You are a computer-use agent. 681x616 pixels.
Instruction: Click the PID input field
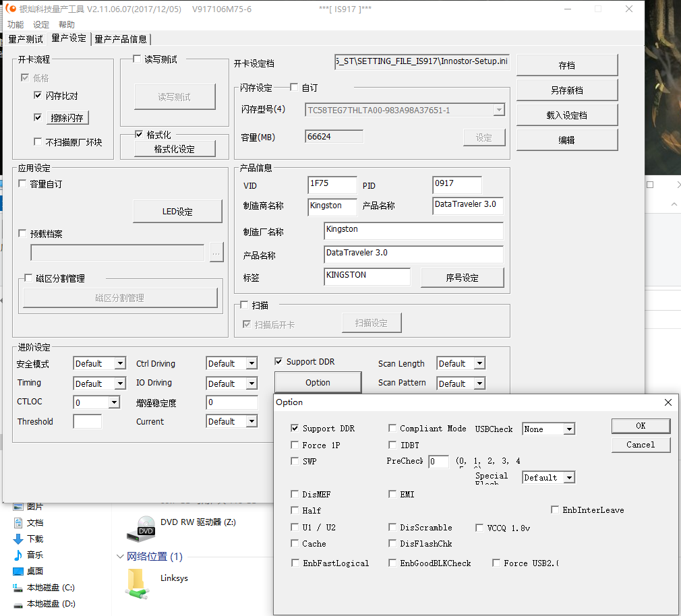(457, 185)
